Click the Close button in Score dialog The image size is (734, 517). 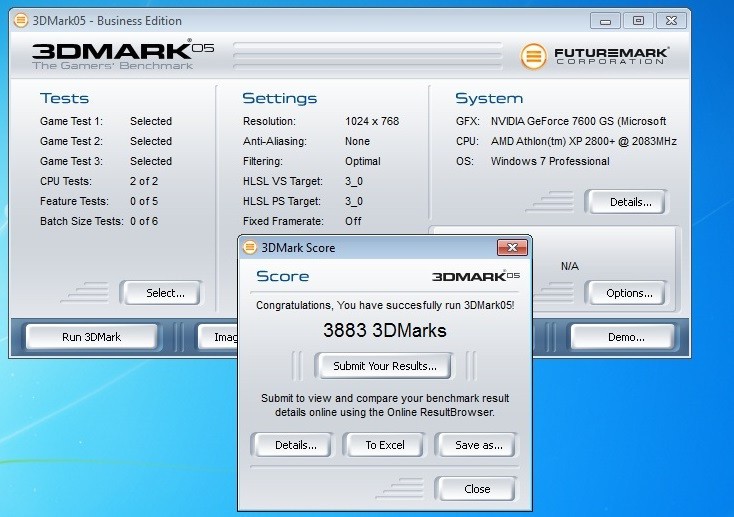pos(477,489)
